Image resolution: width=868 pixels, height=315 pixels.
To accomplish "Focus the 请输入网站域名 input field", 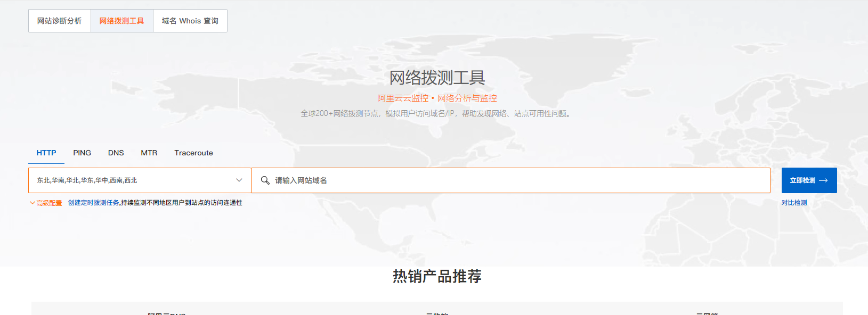I will (x=510, y=180).
